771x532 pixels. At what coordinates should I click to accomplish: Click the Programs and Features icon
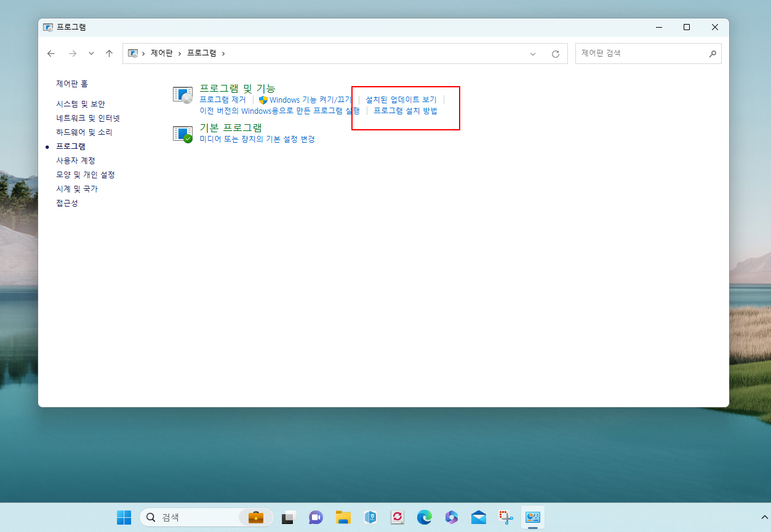point(183,94)
